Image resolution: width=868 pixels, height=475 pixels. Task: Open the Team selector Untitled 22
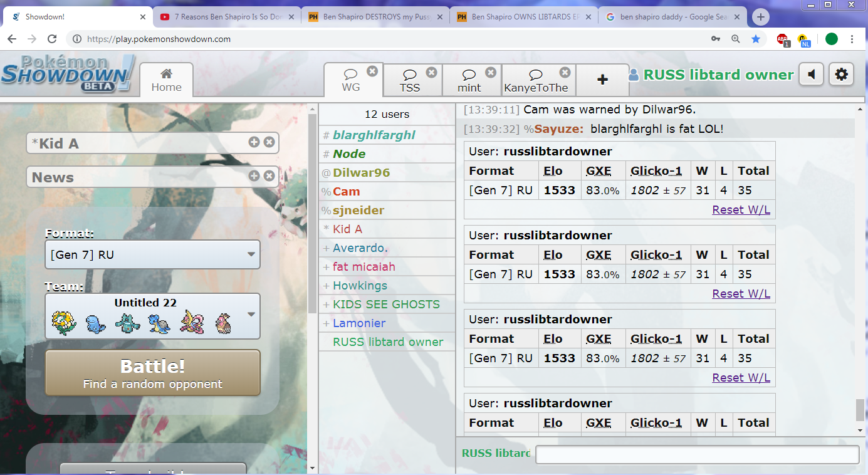click(x=153, y=316)
